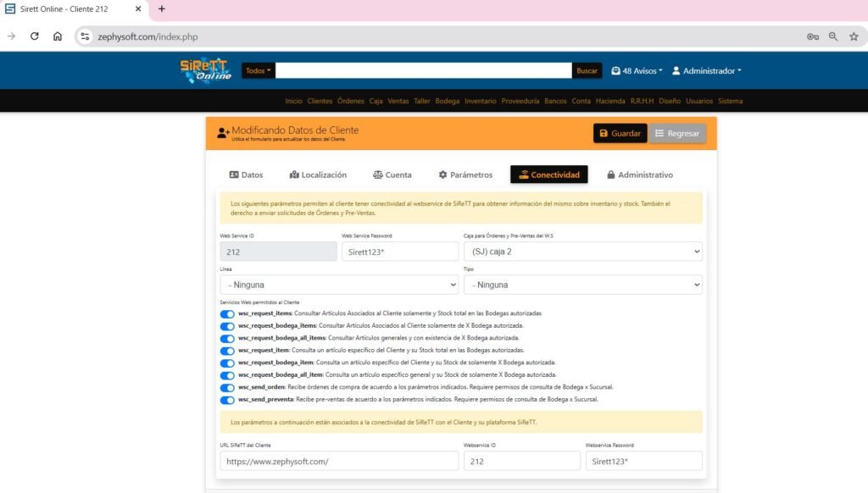
Task: Open the Inventario menu
Action: coord(480,101)
